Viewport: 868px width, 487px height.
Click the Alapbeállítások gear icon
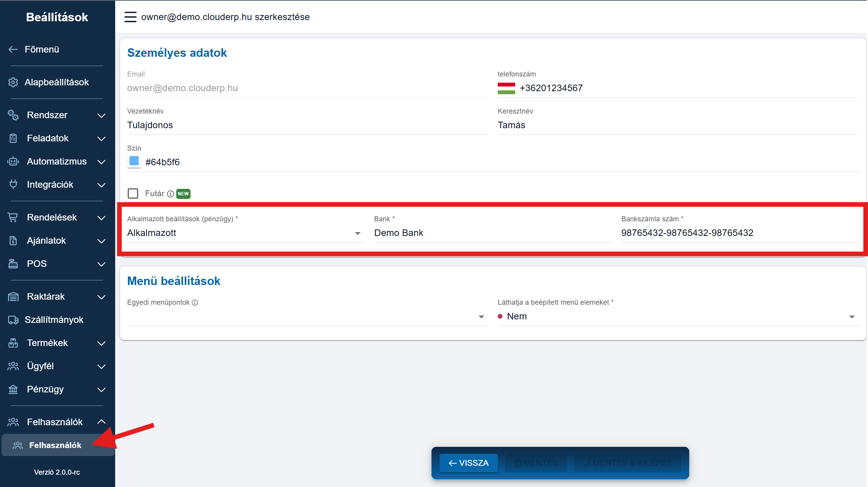point(13,82)
